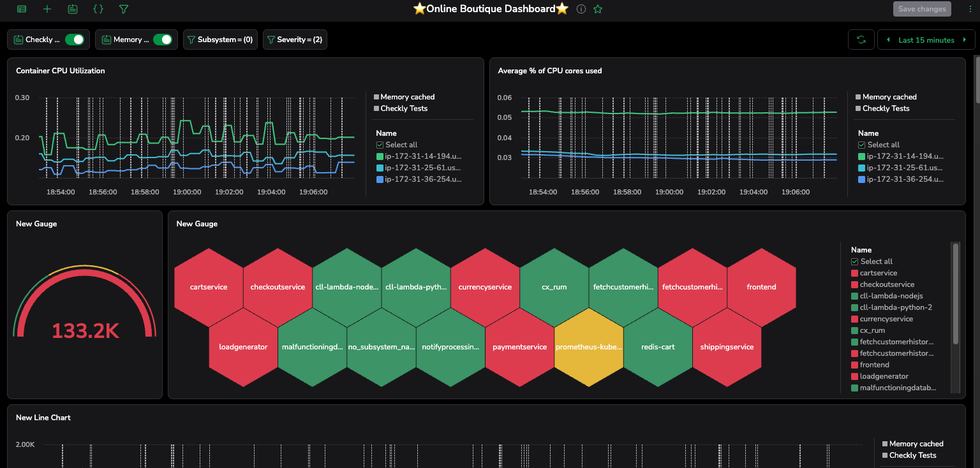Toggle off the Checkly annotation switch

point(75,40)
